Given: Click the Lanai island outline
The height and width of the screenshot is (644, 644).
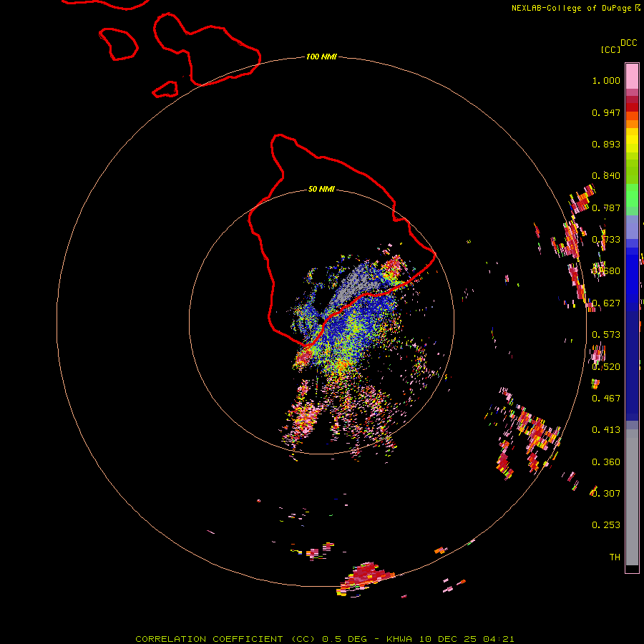Looking at the screenshot, I should click(118, 44).
